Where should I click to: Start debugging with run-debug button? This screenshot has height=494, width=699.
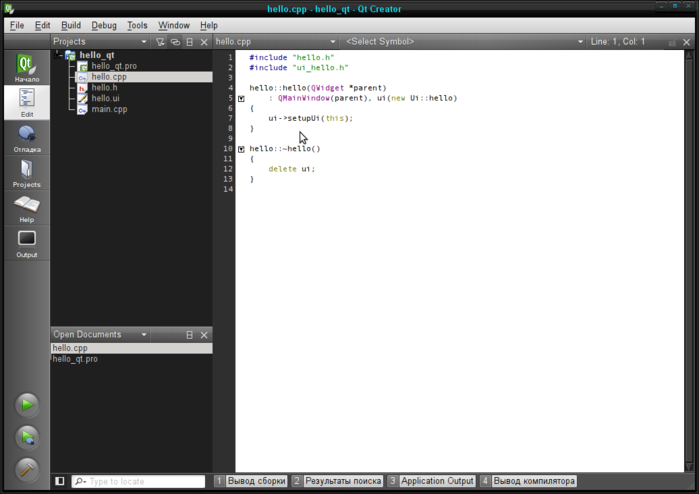[x=27, y=437]
